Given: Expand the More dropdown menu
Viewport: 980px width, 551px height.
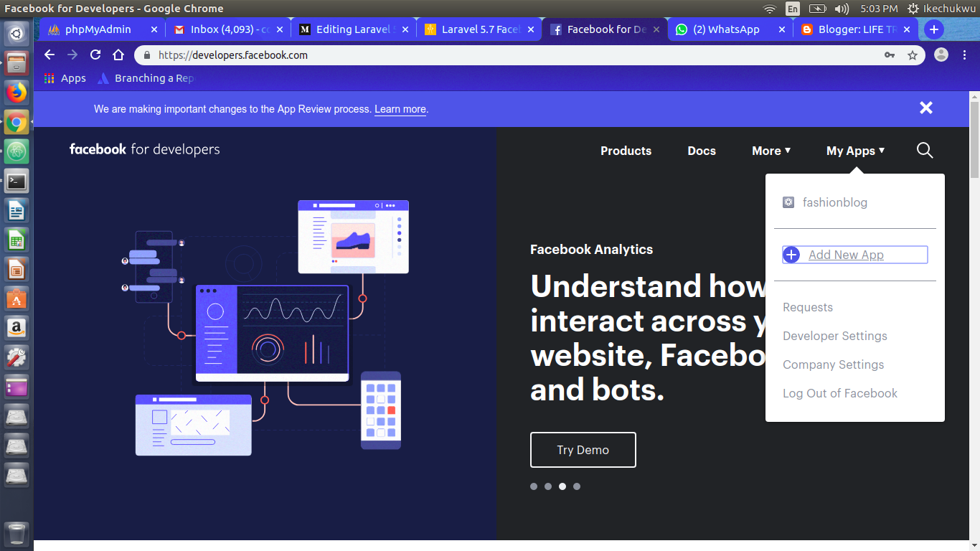Looking at the screenshot, I should pos(771,151).
